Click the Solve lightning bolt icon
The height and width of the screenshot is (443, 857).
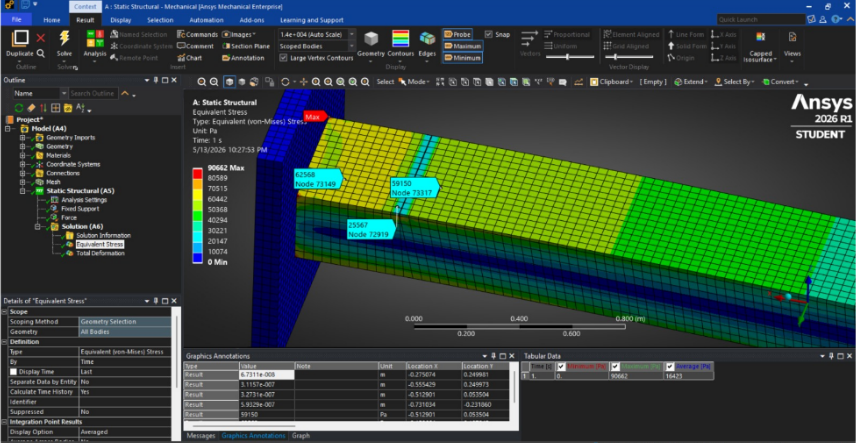coord(64,38)
